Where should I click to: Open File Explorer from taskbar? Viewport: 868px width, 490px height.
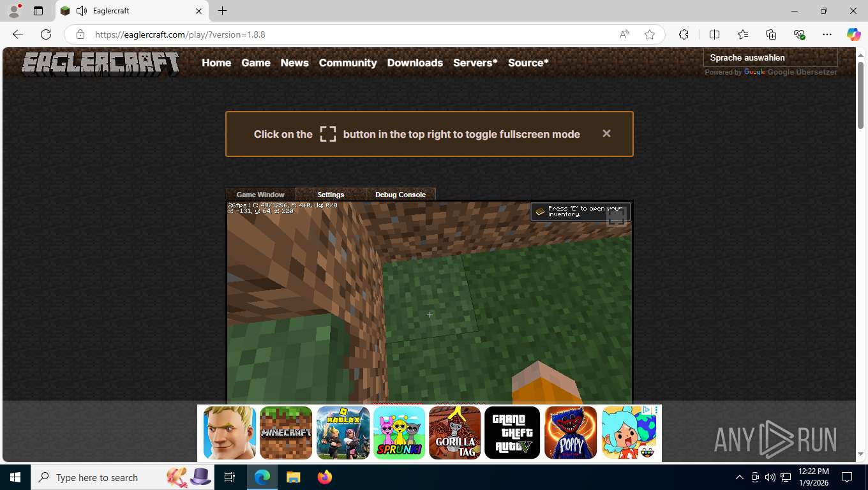(x=293, y=477)
